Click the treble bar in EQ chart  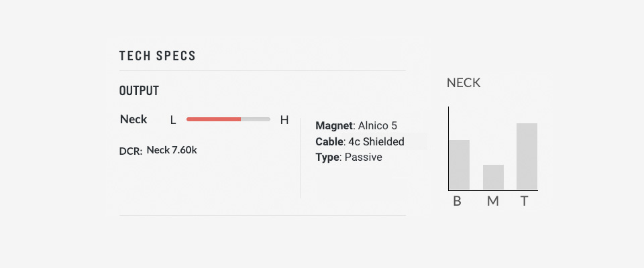[x=527, y=156]
